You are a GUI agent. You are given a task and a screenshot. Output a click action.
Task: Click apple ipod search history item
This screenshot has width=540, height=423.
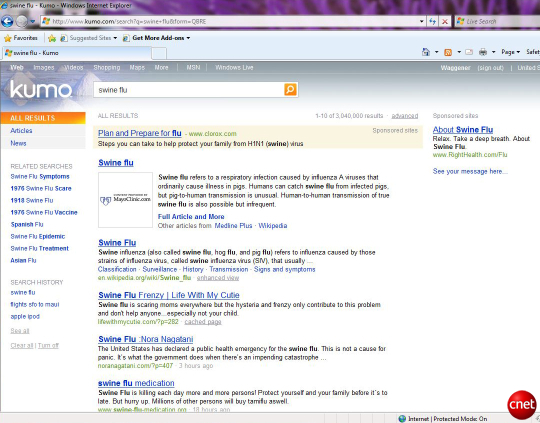25,317
